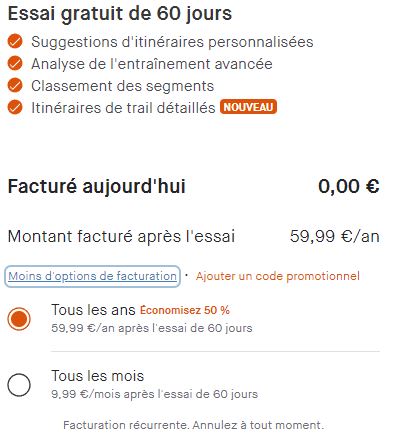The width and height of the screenshot is (396, 437).
Task: Open Ajouter un code promotionnel link
Action: (x=278, y=276)
